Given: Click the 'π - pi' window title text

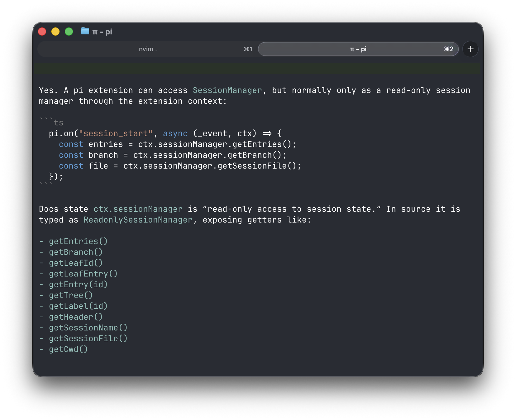Looking at the screenshot, I should pyautogui.click(x=102, y=32).
